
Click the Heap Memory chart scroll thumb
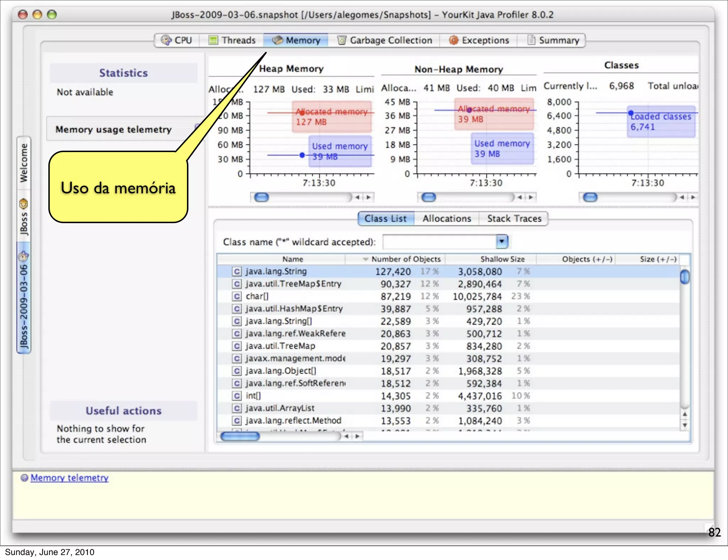coord(262,197)
